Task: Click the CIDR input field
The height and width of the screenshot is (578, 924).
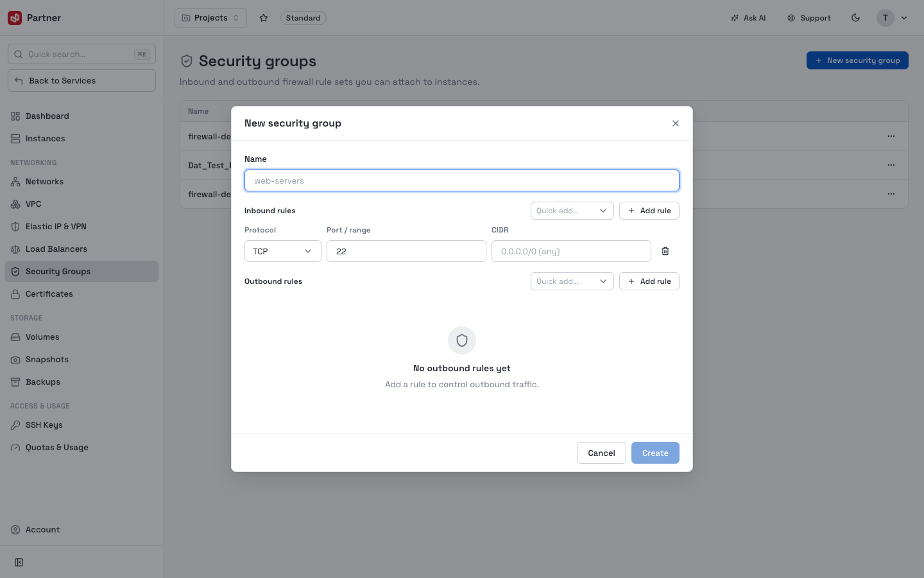Action: click(571, 251)
